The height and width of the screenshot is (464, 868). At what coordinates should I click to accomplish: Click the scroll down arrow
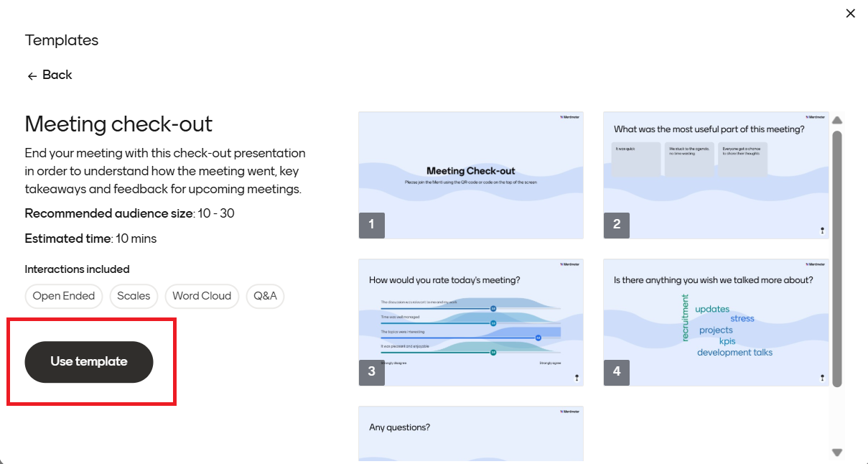[837, 452]
